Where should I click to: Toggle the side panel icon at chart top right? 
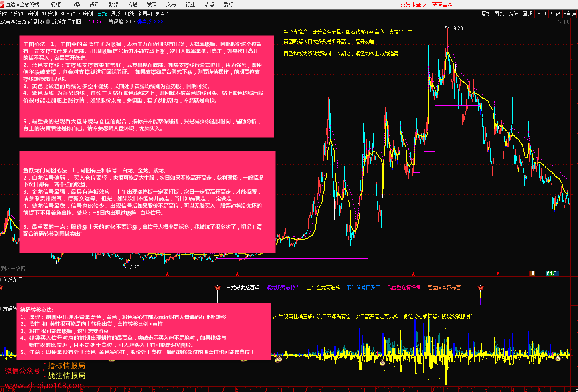coord(567,22)
